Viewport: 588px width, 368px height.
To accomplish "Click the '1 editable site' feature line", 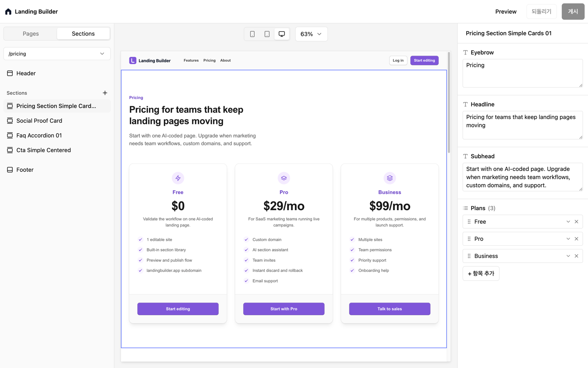I will pos(159,240).
